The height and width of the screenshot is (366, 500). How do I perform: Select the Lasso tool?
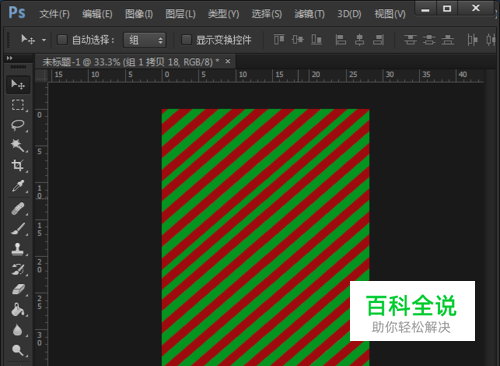point(18,125)
